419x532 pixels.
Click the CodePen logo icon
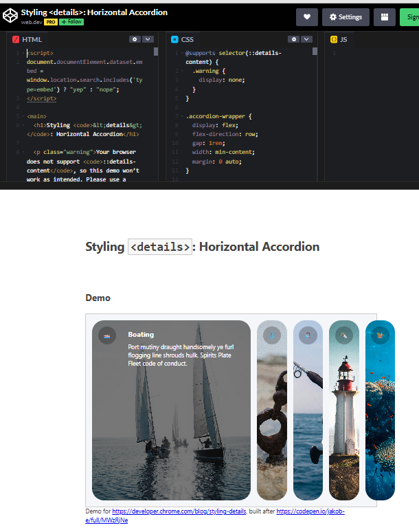coord(10,16)
